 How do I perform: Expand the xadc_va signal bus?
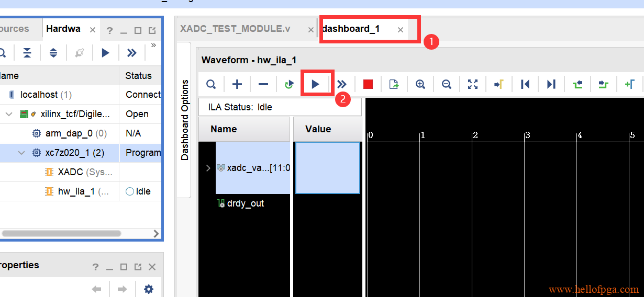coord(208,168)
